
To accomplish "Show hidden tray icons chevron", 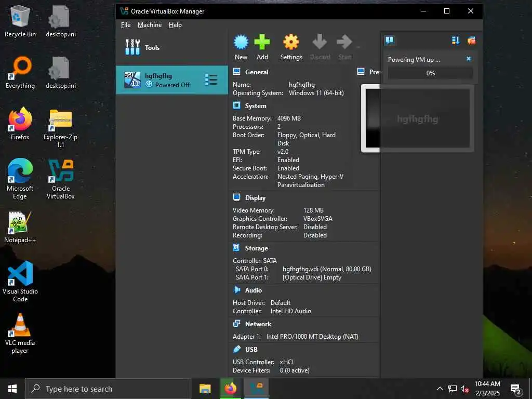I will point(440,389).
